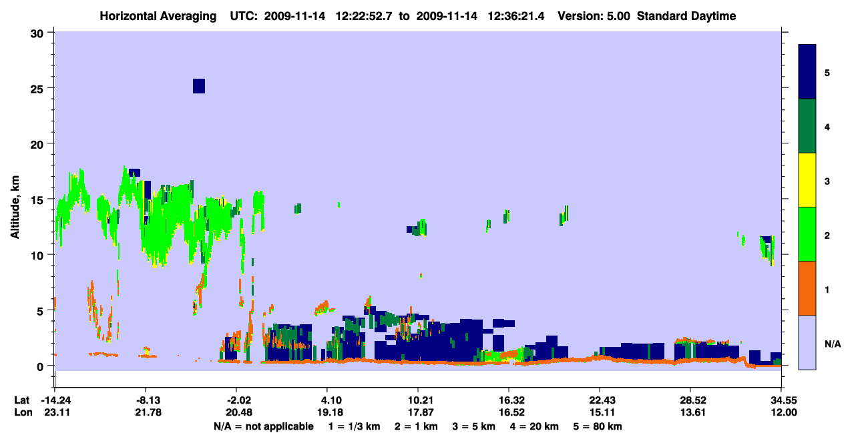Click the colorbar label '5'
Viewport: 868px width, 445px height.
(827, 72)
